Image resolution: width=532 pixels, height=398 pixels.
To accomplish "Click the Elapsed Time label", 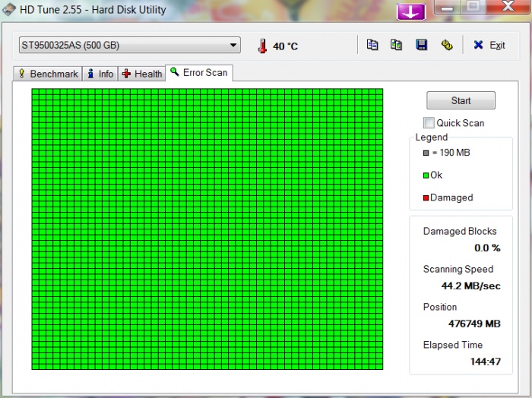I will [x=453, y=345].
